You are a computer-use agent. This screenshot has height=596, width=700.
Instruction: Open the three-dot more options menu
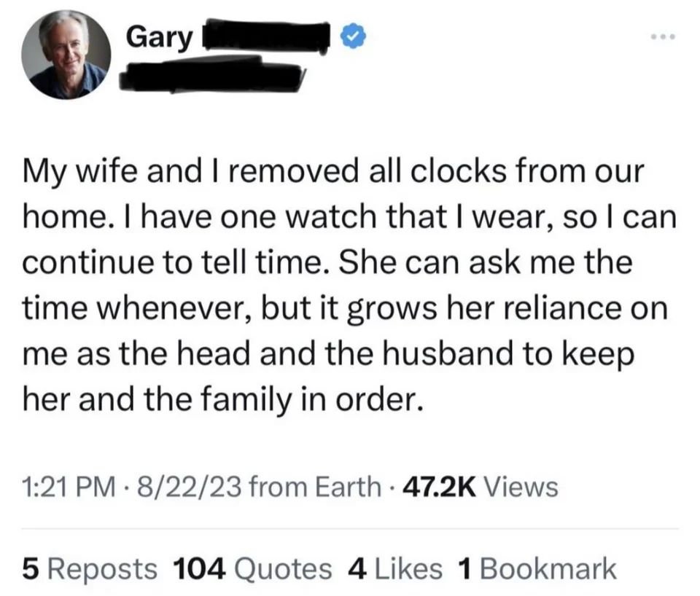[x=664, y=36]
